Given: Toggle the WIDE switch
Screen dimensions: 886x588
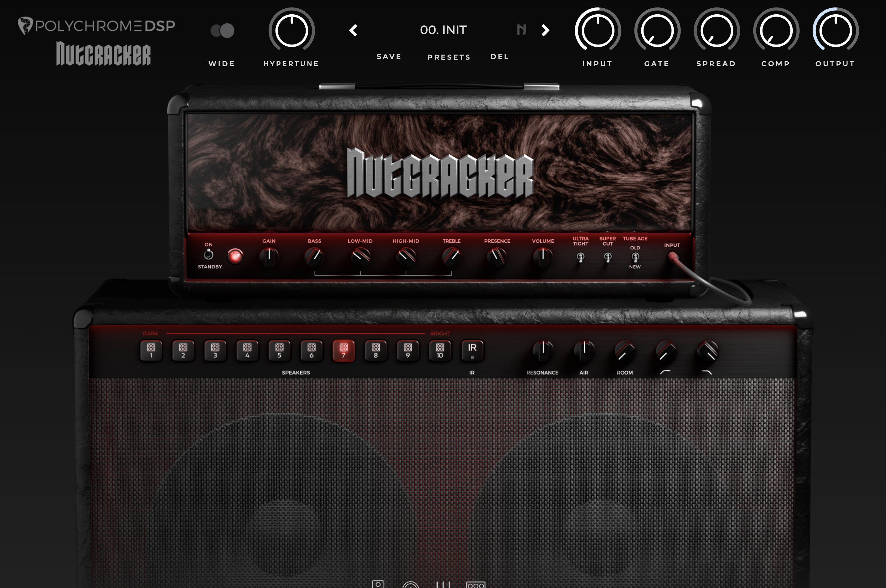Looking at the screenshot, I should [x=223, y=30].
